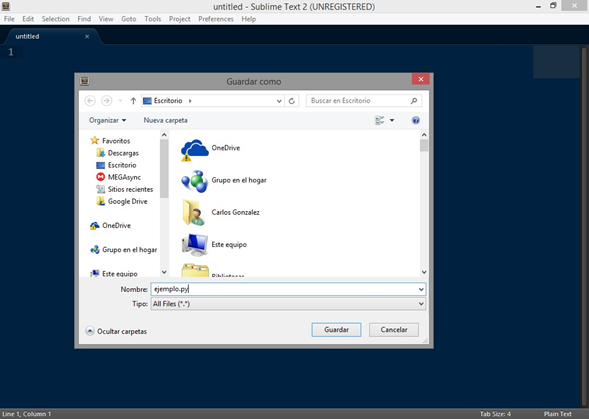Close the untitled tab
The image size is (589, 419).
point(87,36)
